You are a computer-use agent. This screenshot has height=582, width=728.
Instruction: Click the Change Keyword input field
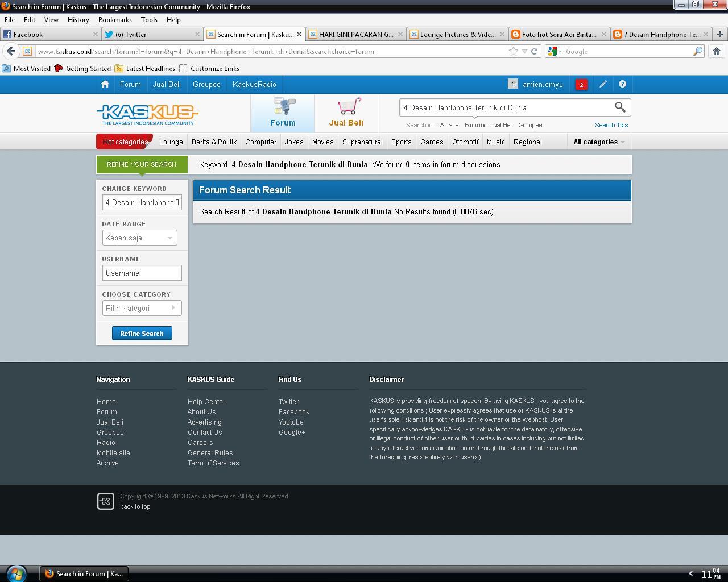tap(142, 202)
